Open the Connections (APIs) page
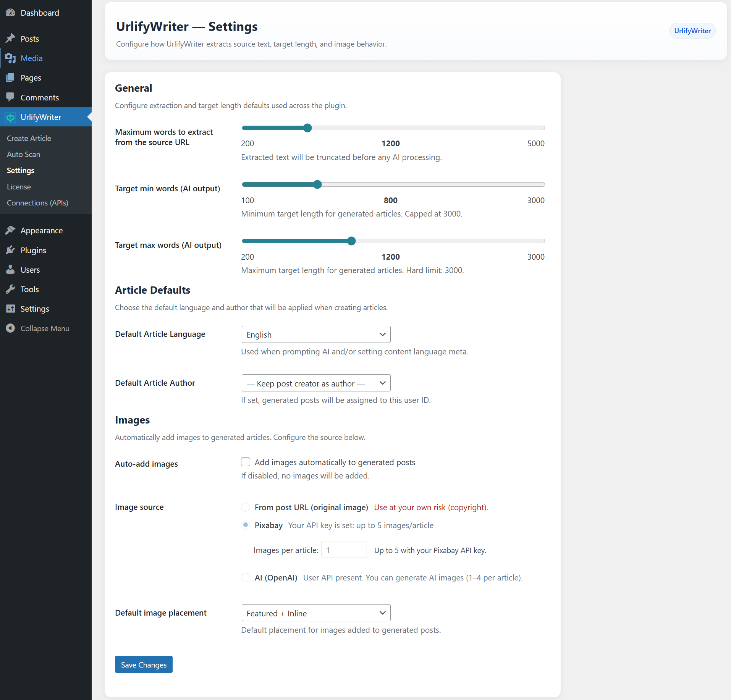The height and width of the screenshot is (700, 731). pos(37,203)
